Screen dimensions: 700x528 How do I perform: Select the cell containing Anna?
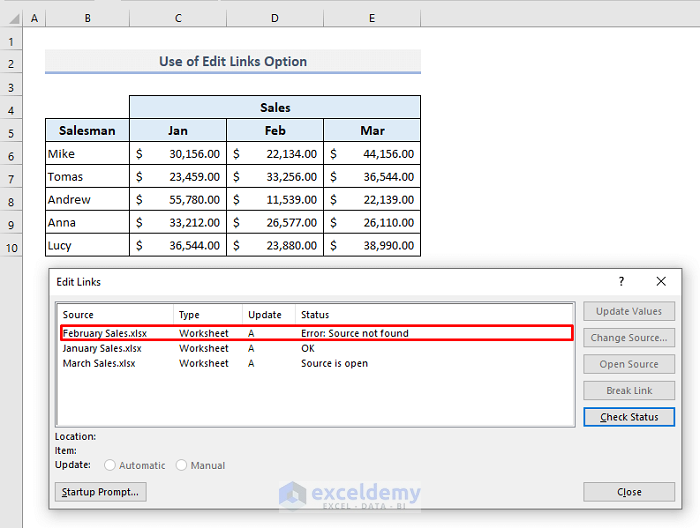tap(88, 222)
